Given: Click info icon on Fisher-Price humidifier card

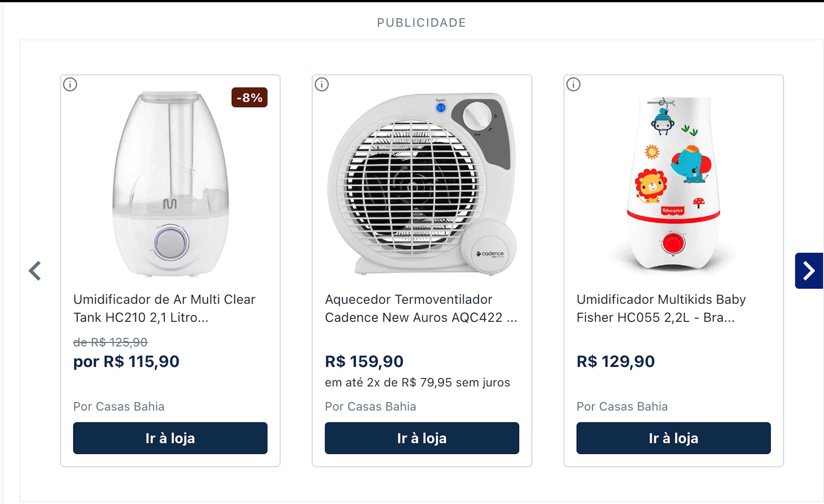Looking at the screenshot, I should [573, 84].
